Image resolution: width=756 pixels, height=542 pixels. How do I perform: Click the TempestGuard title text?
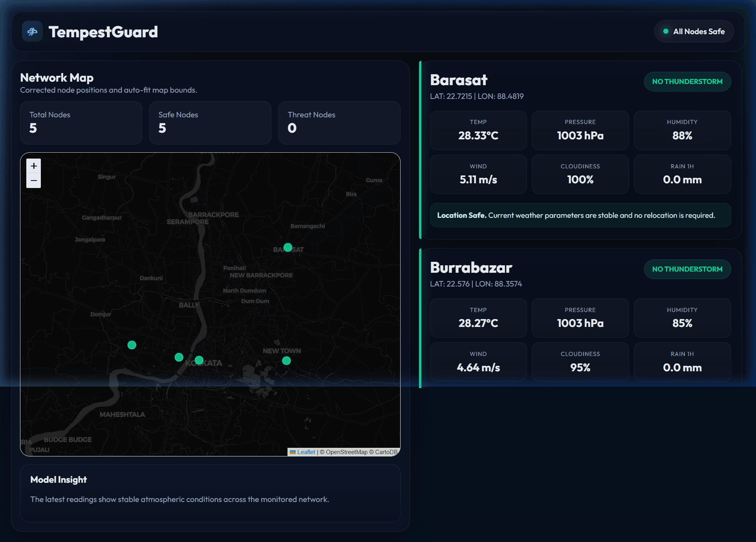point(103,32)
